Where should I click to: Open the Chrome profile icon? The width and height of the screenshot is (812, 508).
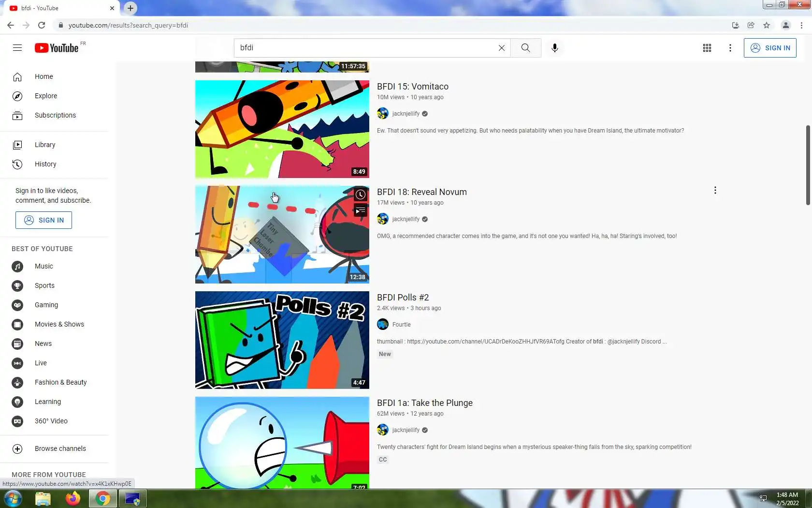(786, 25)
